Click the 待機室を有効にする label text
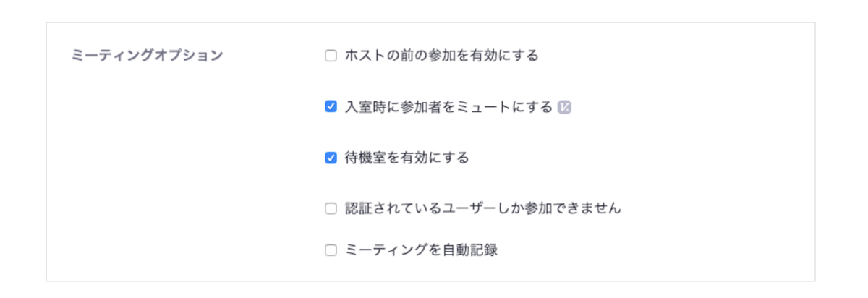Image resolution: width=868 pixels, height=298 pixels. [407, 158]
